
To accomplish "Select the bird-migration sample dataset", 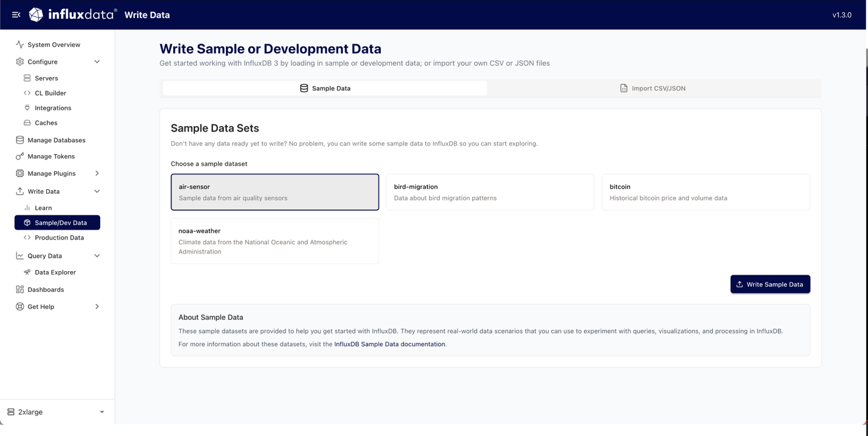I will click(x=490, y=192).
